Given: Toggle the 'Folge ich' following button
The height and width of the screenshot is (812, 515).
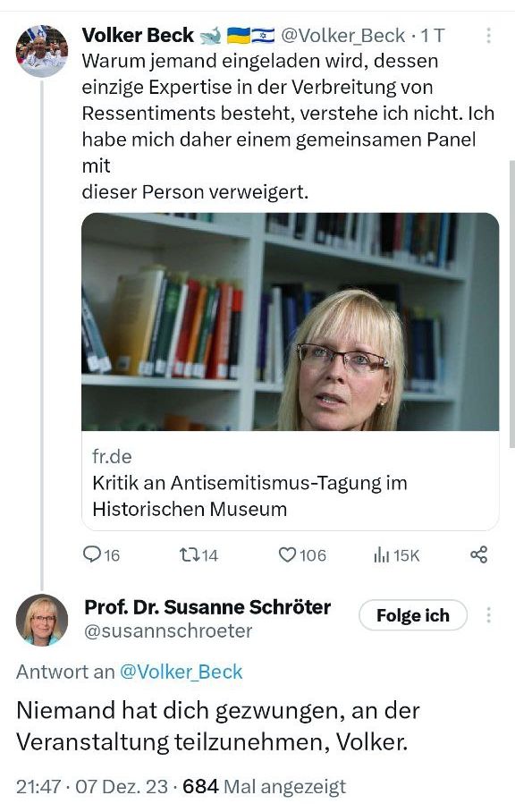Looking at the screenshot, I should pos(413,615).
